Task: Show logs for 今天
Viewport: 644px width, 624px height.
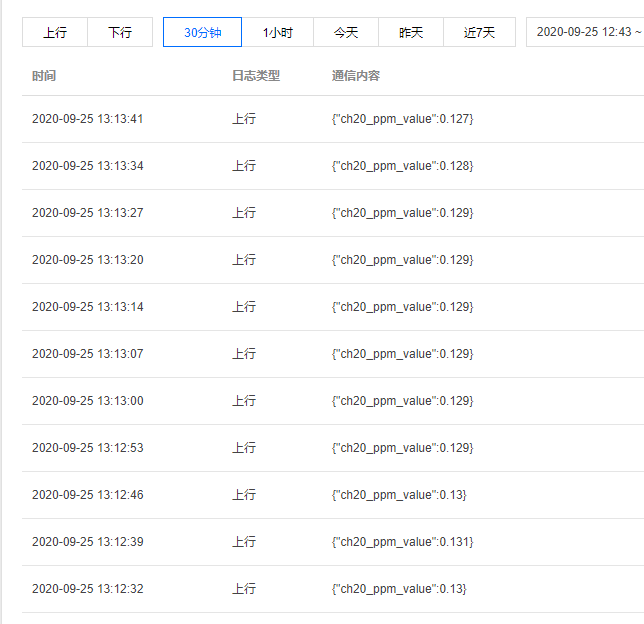Action: pyautogui.click(x=346, y=32)
